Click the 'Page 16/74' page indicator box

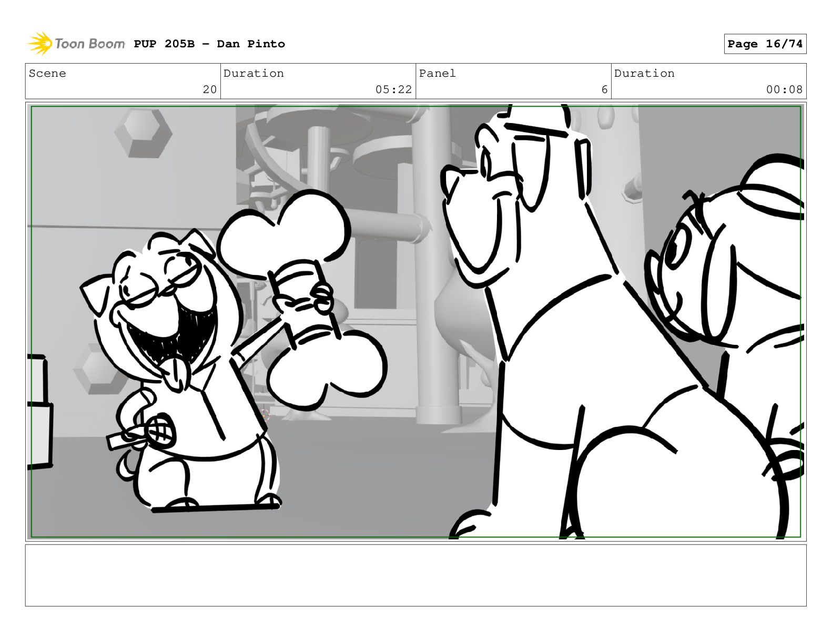tap(765, 44)
